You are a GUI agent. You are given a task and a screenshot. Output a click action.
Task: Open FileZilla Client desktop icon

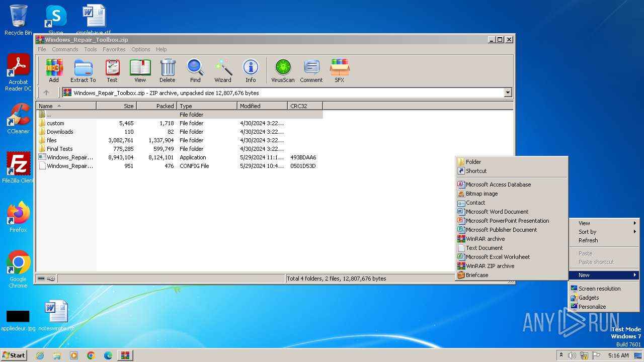tap(18, 167)
